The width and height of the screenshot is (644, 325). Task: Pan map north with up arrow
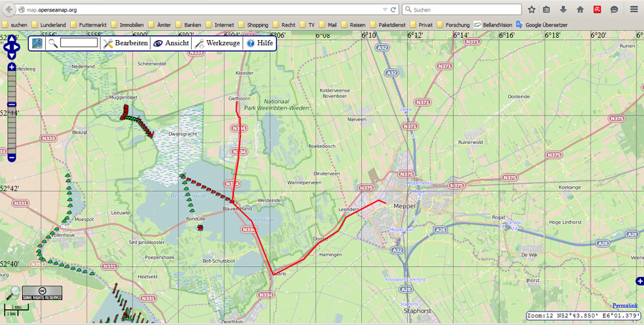[11, 40]
